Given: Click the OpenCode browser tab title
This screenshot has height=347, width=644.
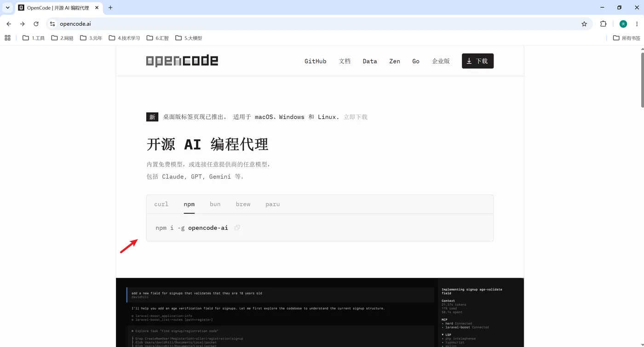Looking at the screenshot, I should coord(58,8).
